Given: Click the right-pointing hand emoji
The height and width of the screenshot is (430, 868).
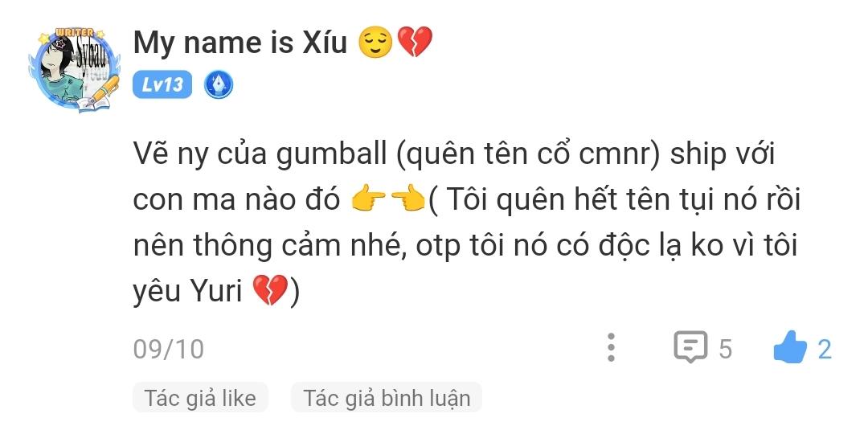Looking at the screenshot, I should tap(369, 200).
